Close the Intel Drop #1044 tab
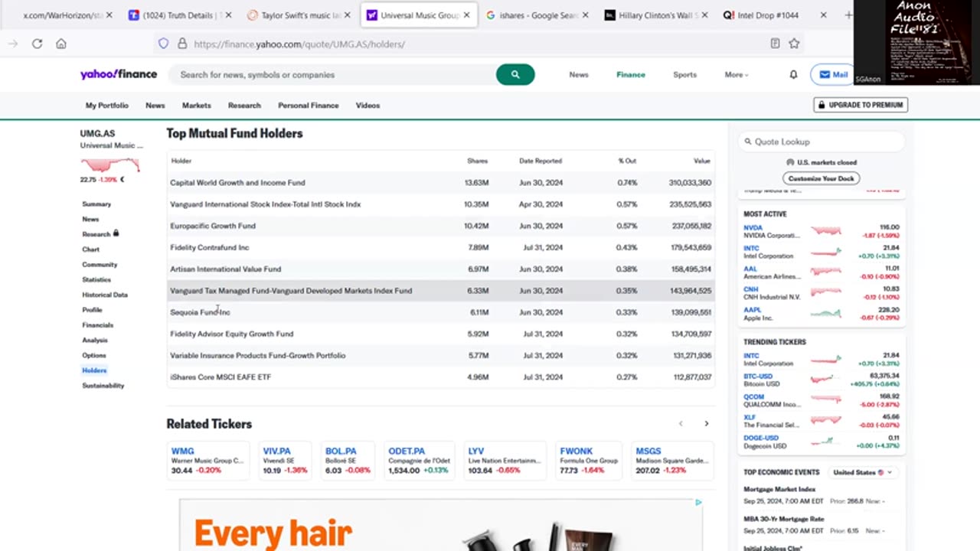Image resolution: width=980 pixels, height=551 pixels. 824,15
